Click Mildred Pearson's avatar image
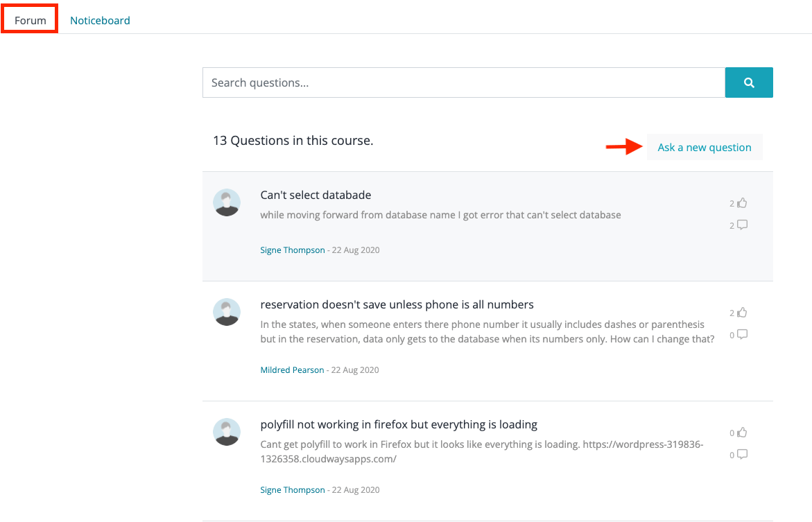The image size is (812, 522). 227,313
